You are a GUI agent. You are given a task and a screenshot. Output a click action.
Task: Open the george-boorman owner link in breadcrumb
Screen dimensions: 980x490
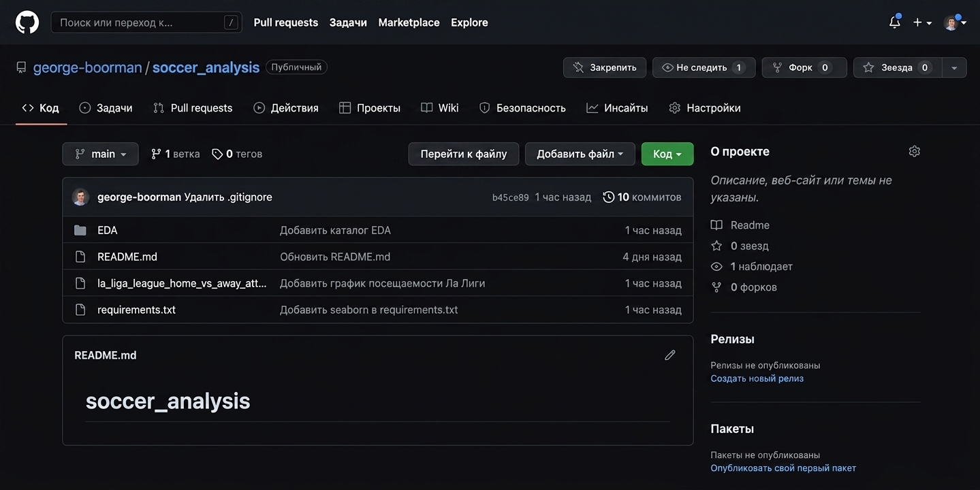tap(88, 67)
